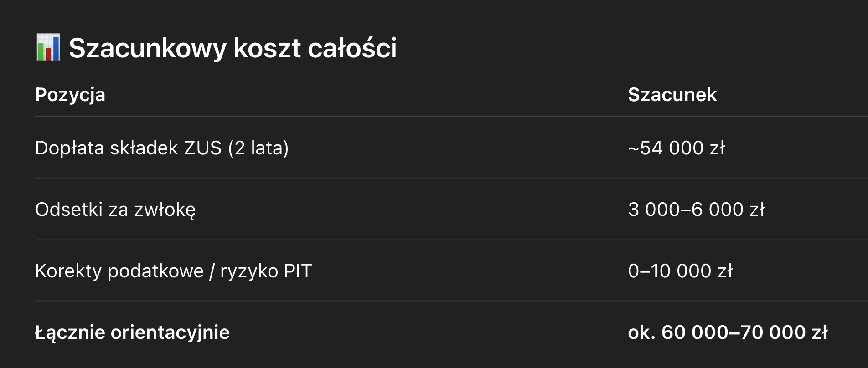Select the "Dopłata składek ZUS (2 lata)" row label

[x=162, y=148]
